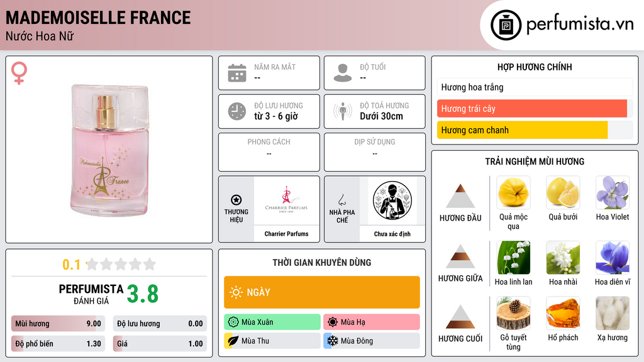Viewport: 644px width, 362px height.
Task: Click the Hương hoa trắng accord bar
Action: click(x=535, y=87)
